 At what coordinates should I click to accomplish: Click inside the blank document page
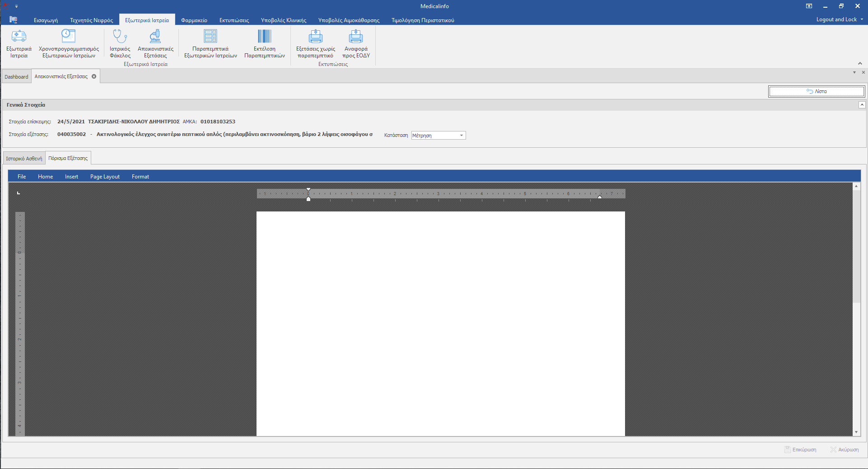[x=440, y=316]
